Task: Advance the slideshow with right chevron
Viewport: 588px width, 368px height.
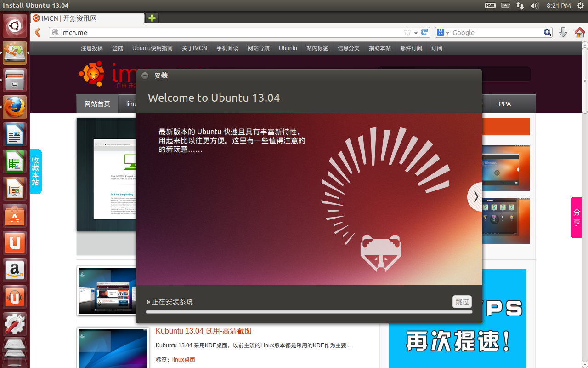Action: [x=475, y=197]
